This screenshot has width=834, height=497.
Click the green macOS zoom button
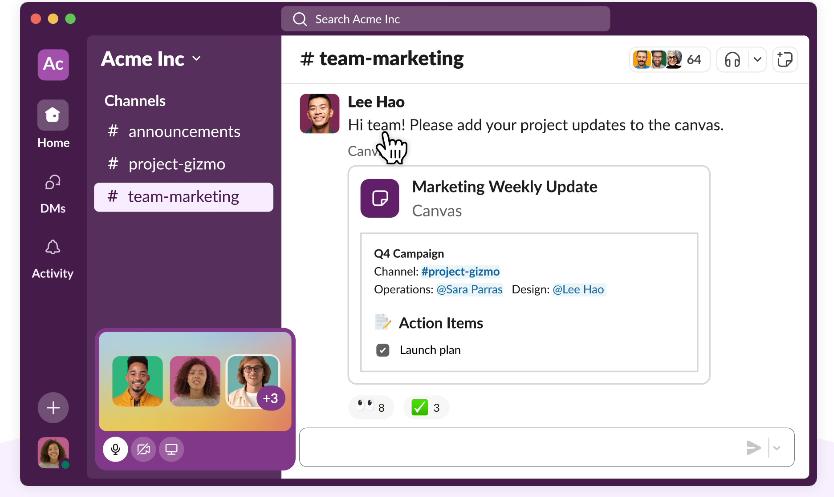(70, 19)
